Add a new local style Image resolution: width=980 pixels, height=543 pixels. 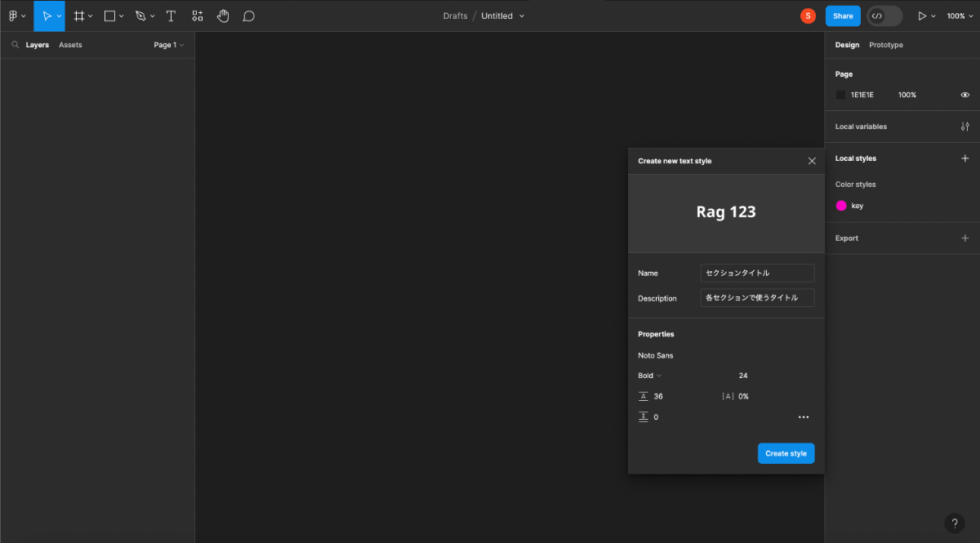tap(965, 158)
